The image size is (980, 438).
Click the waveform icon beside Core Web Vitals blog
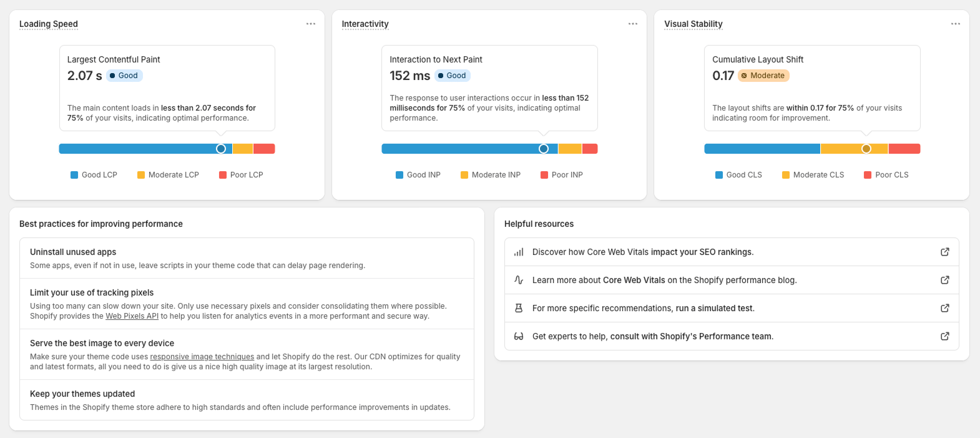(519, 280)
